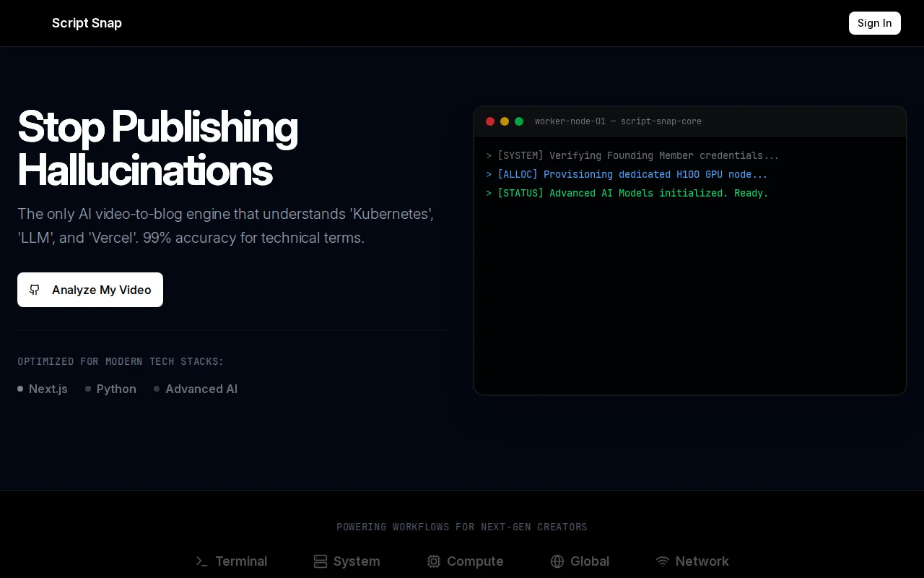
Task: Click the Compute chip icon
Action: [x=434, y=561]
